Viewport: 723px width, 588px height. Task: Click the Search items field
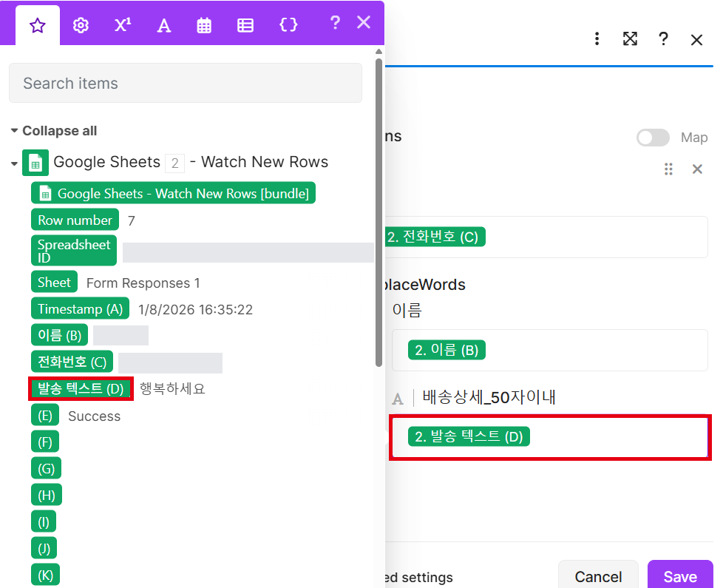186,83
